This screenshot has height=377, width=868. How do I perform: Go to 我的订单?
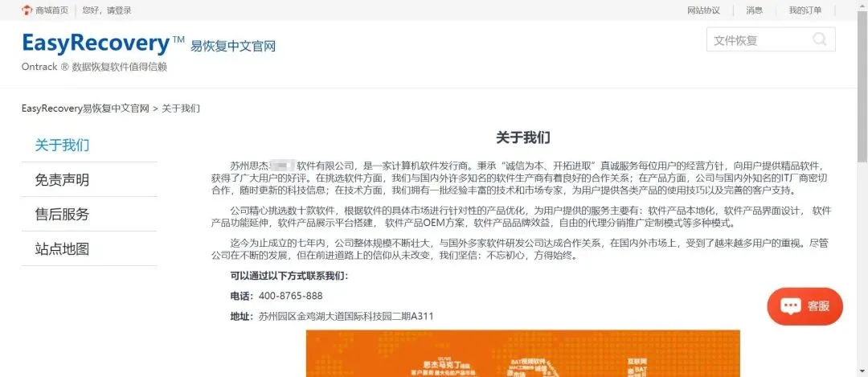(805, 10)
